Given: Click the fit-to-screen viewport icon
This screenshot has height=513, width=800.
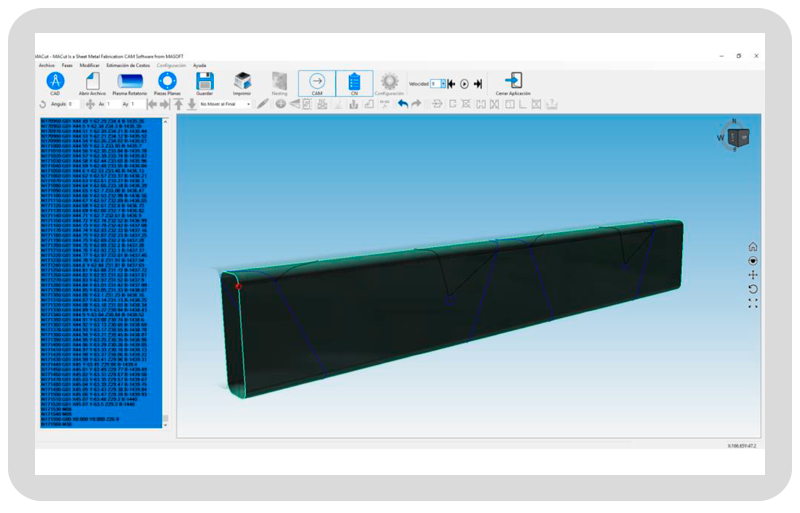Looking at the screenshot, I should 752,302.
